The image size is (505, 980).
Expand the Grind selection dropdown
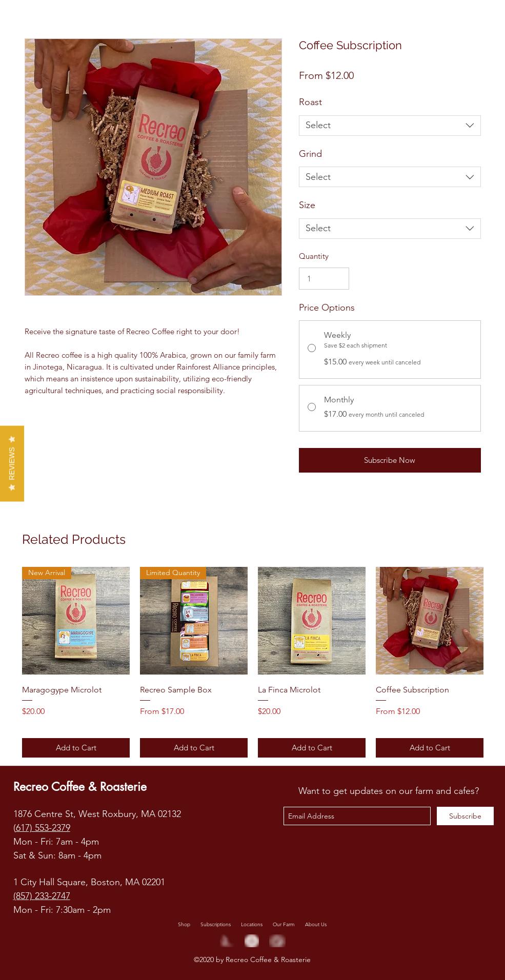390,177
